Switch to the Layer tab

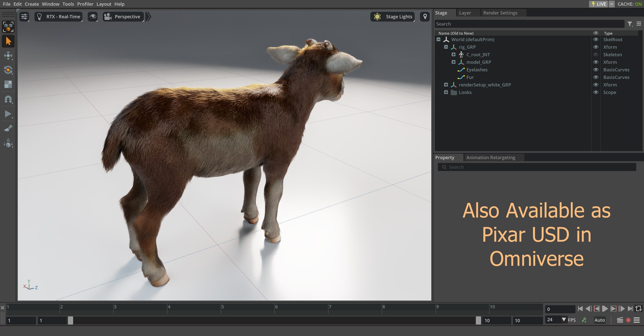tap(465, 13)
